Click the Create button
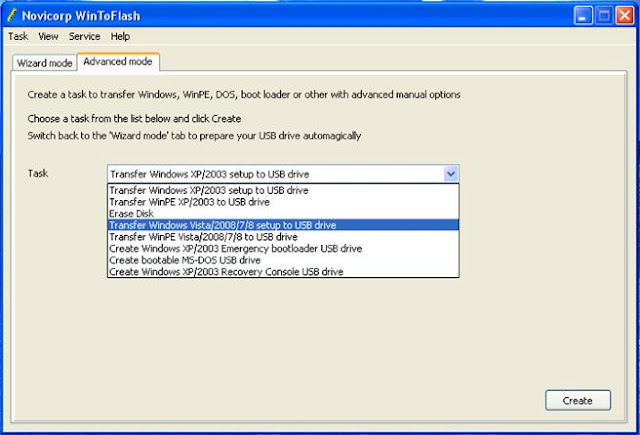640x435 pixels. point(578,400)
